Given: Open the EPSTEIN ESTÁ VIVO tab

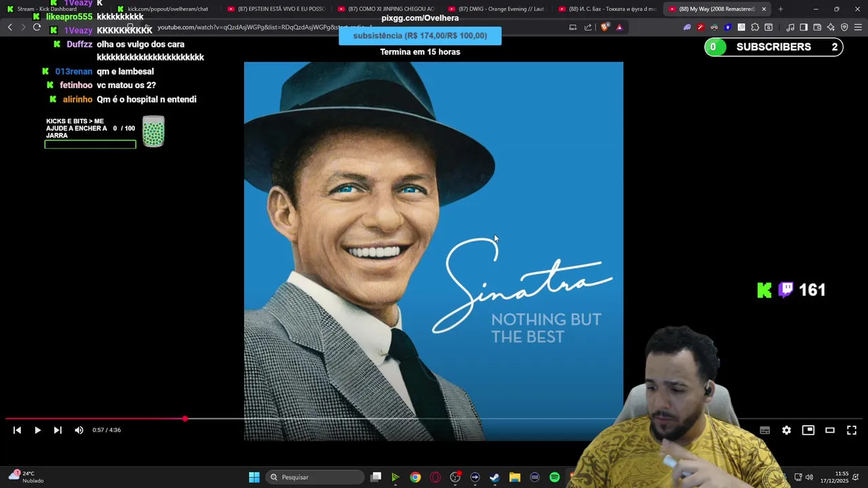Looking at the screenshot, I should click(277, 9).
